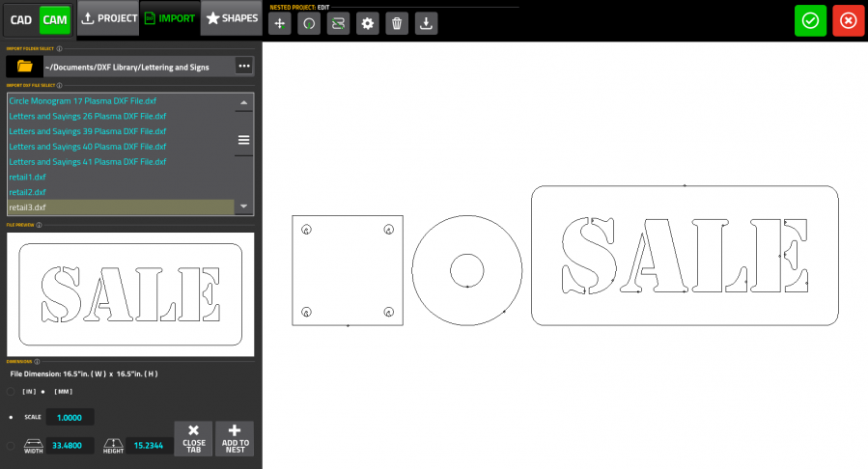Select Letters and Sayings 39 Plasma DXF file
Viewport: 868px width, 469px height.
(121, 131)
